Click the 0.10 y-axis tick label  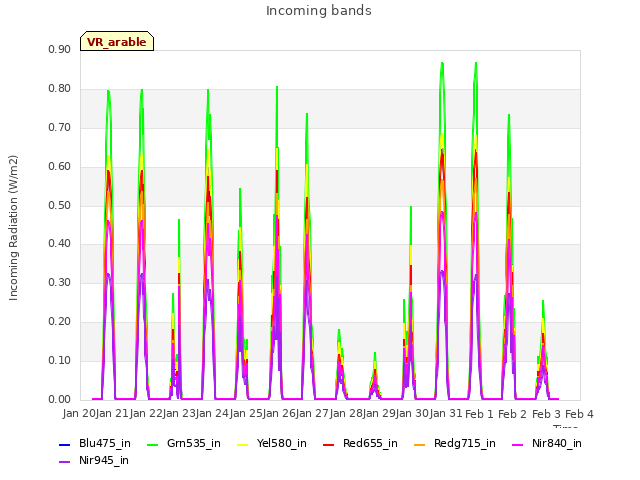pyautogui.click(x=60, y=360)
